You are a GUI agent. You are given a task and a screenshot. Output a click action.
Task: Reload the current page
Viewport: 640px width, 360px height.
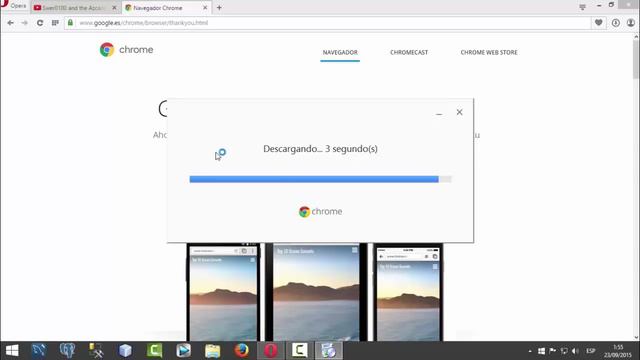click(x=40, y=23)
